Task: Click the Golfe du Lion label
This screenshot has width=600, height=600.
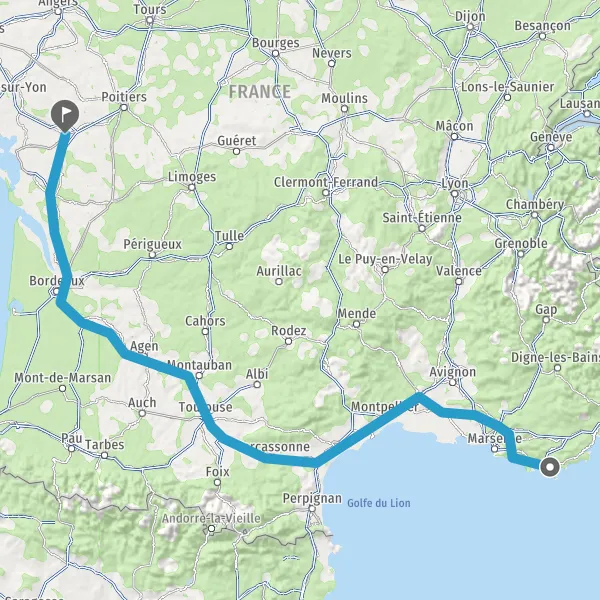Action: point(379,503)
